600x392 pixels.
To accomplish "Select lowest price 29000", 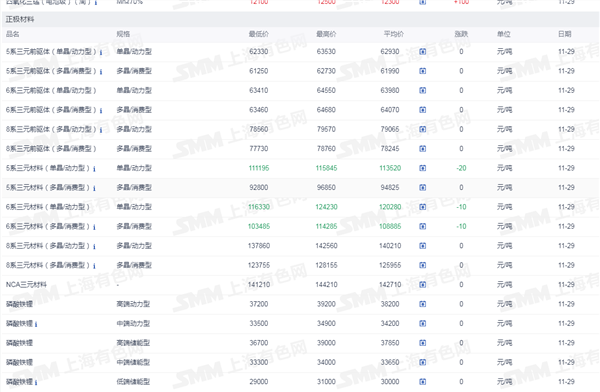I will click(259, 382).
